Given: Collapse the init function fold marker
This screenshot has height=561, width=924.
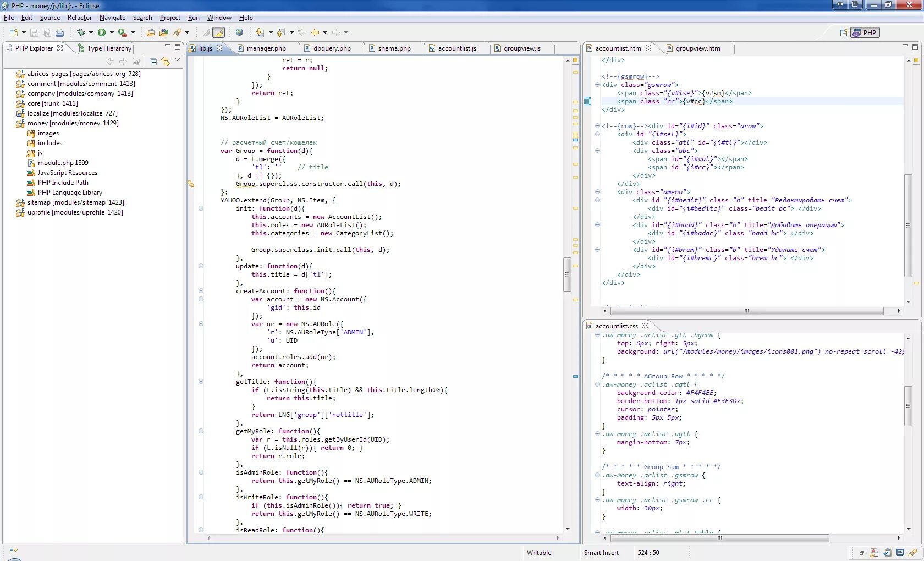Looking at the screenshot, I should [201, 208].
